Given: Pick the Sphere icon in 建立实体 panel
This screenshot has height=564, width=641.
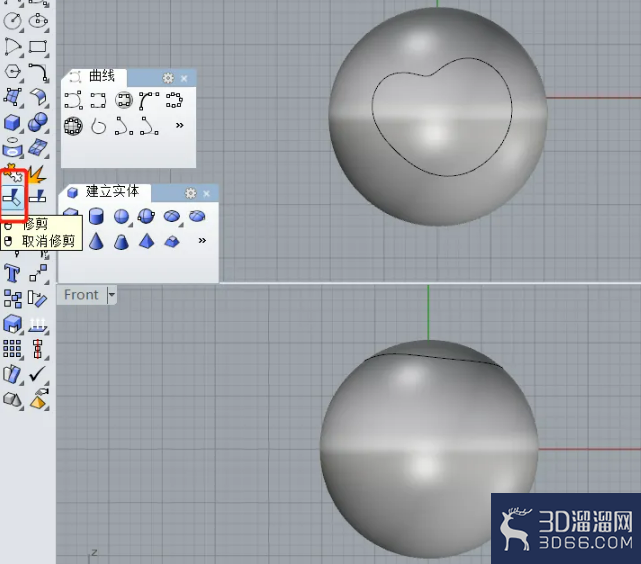Looking at the screenshot, I should click(x=121, y=216).
